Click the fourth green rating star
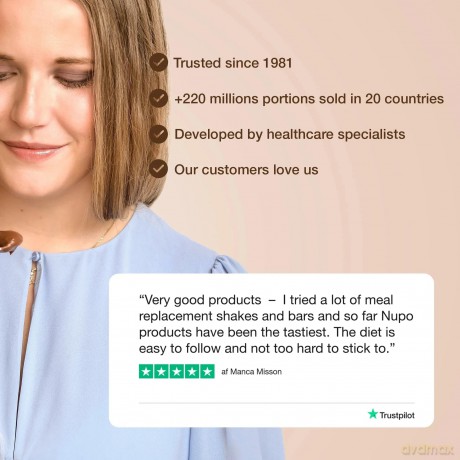460x460 pixels. 192,371
